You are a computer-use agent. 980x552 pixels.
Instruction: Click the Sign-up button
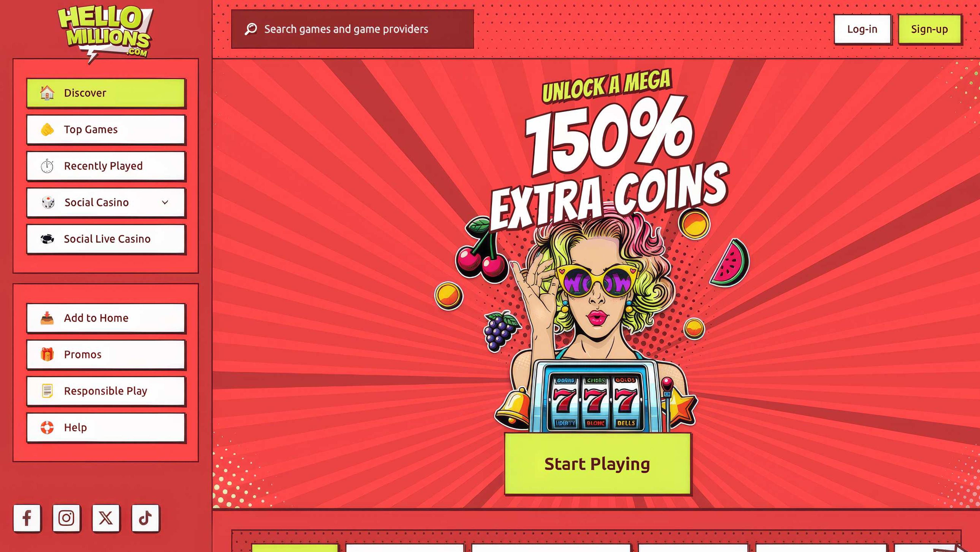[929, 29]
